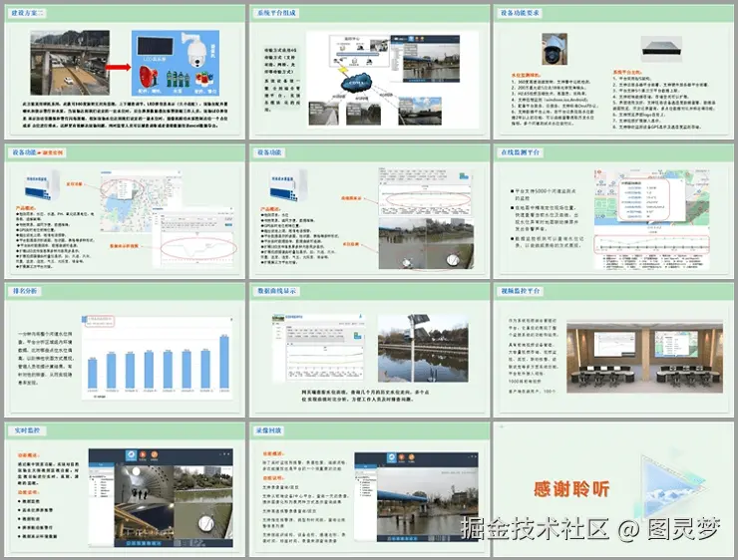
Task: Open the 实时监控 slide thumbnail
Action: click(x=125, y=489)
